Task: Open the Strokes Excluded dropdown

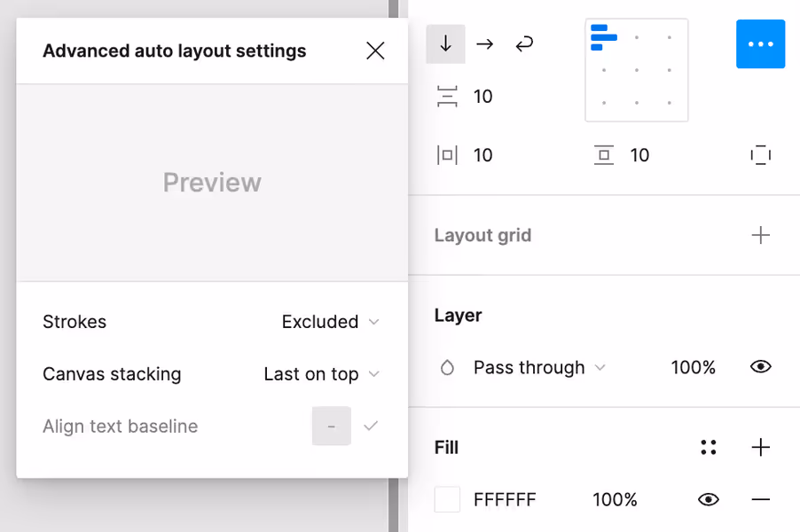Action: (x=331, y=322)
